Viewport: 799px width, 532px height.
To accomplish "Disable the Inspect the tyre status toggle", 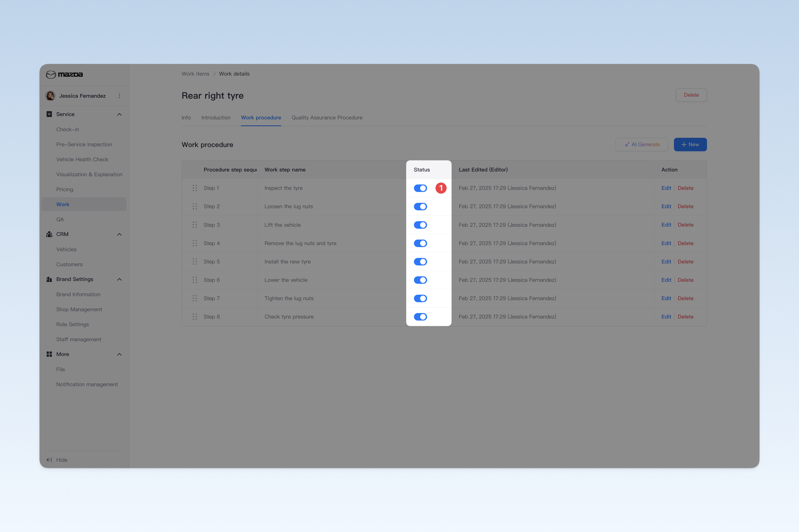I will 420,188.
